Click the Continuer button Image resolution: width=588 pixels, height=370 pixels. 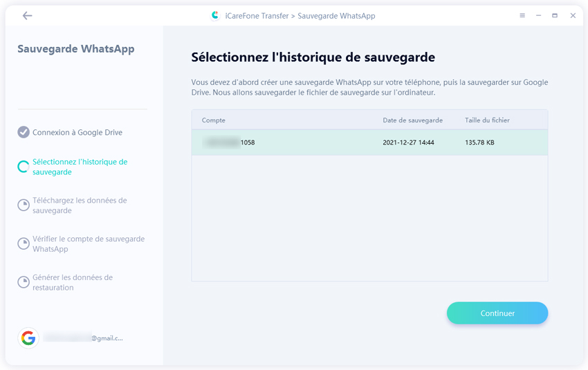click(497, 313)
